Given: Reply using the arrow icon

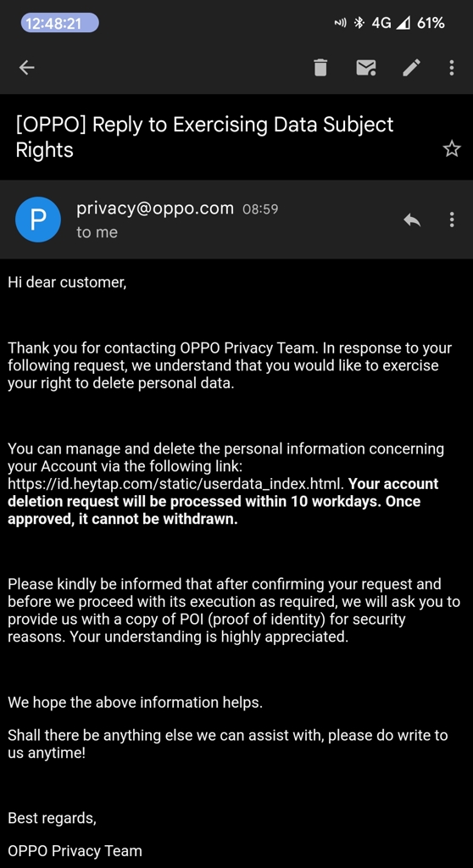Looking at the screenshot, I should (412, 220).
